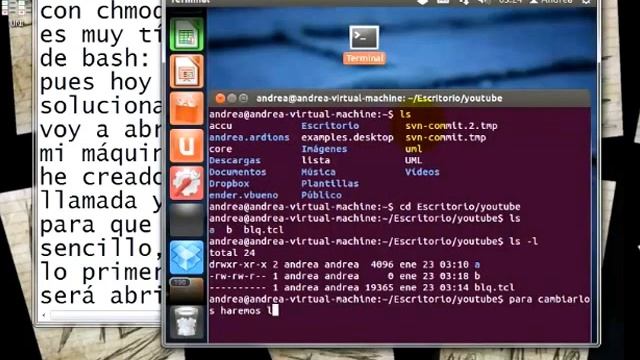Close the terminal window with red button
The width and height of the screenshot is (640, 360).
point(220,98)
